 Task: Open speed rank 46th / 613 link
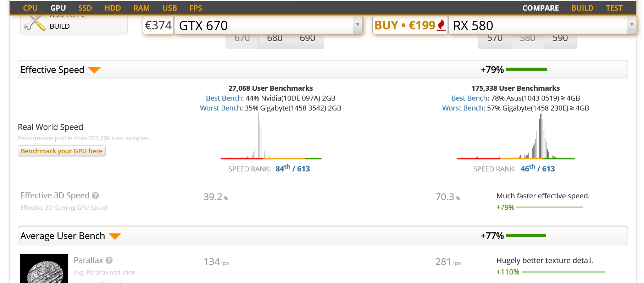tap(538, 168)
